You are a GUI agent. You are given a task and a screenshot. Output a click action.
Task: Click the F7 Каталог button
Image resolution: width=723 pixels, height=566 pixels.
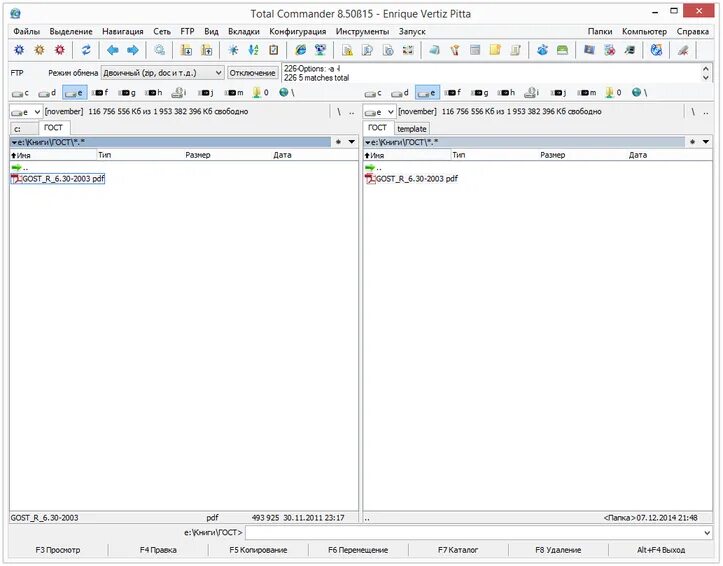pyautogui.click(x=458, y=550)
